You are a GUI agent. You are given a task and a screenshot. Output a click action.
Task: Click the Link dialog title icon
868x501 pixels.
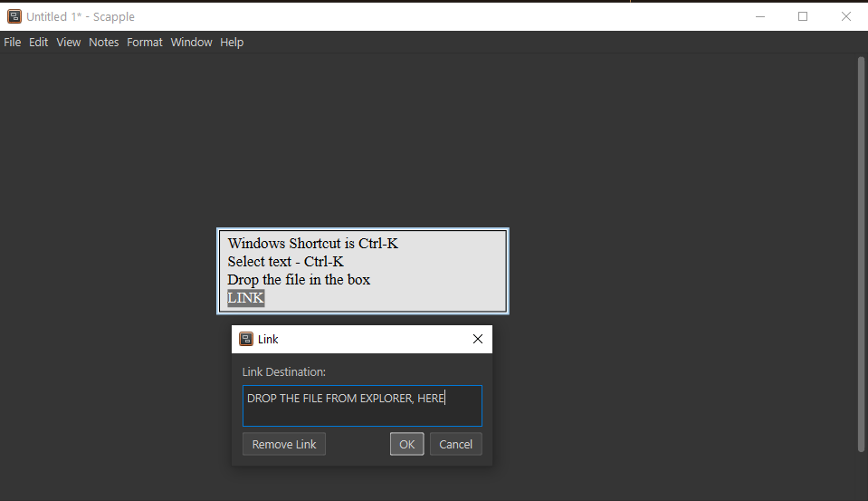246,339
